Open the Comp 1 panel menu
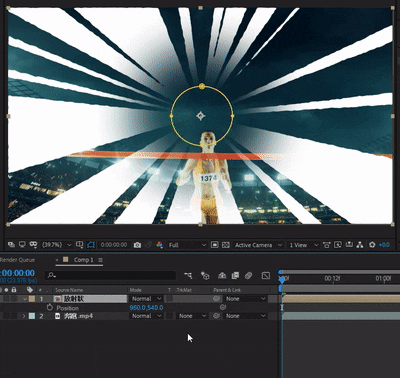 [100, 260]
